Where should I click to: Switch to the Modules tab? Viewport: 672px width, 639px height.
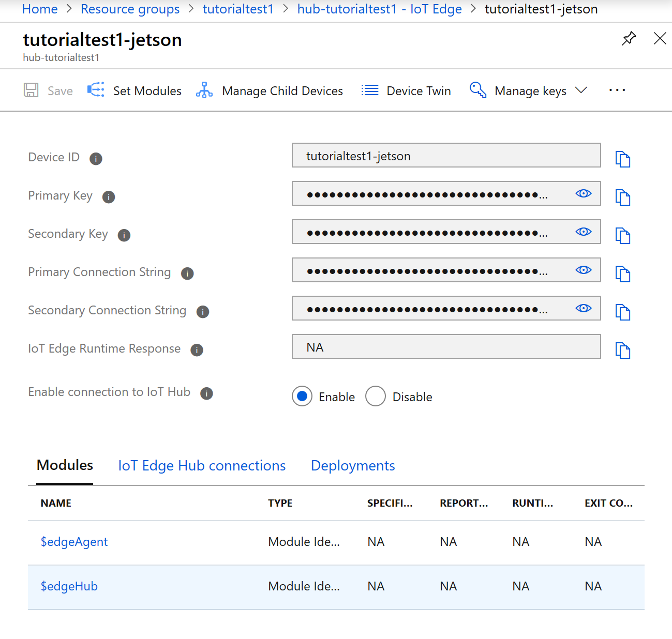[x=65, y=465]
